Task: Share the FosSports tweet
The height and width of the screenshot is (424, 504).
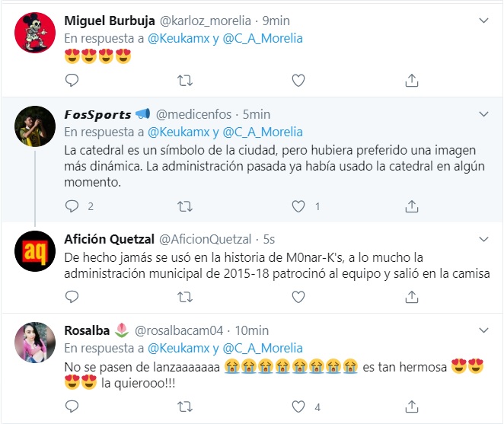Action: click(x=411, y=206)
